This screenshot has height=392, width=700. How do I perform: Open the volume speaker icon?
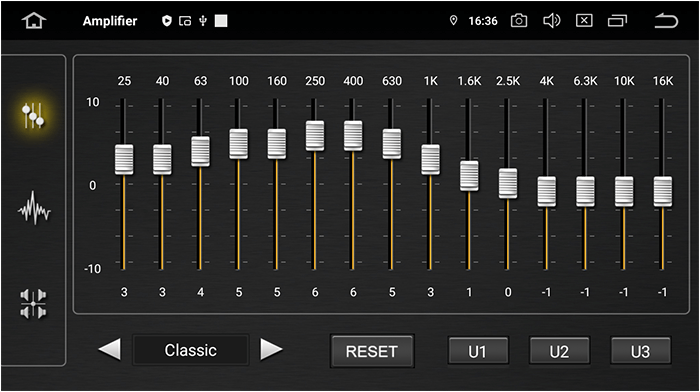point(551,21)
